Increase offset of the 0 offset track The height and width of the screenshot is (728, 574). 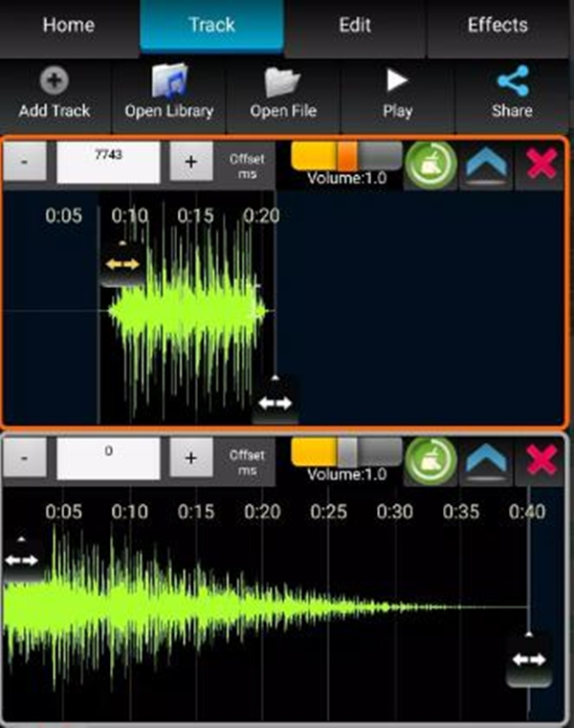[x=191, y=457]
